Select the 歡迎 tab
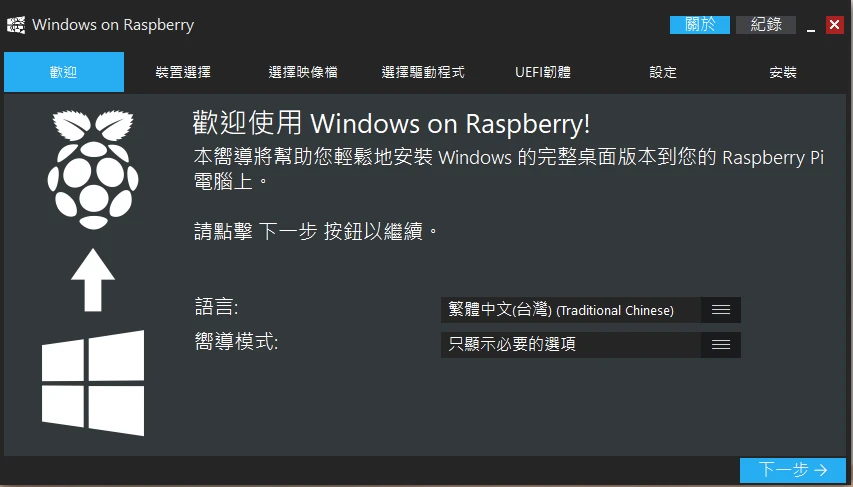 [x=64, y=72]
